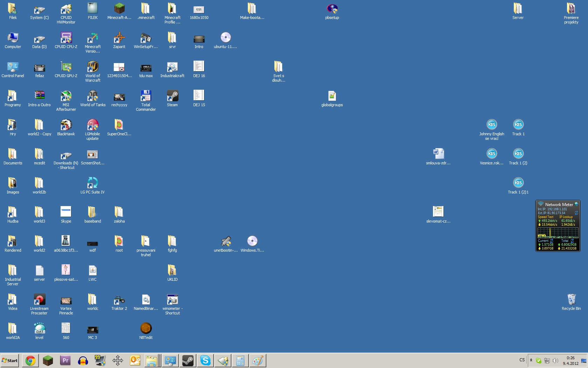Select the Total Commander desktop icon

tap(146, 96)
